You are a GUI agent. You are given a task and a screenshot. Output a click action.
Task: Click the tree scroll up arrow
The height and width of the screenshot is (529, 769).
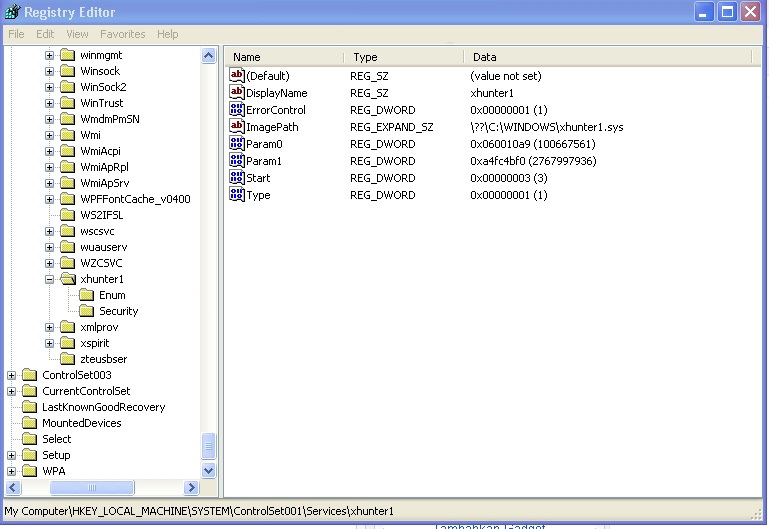click(208, 55)
